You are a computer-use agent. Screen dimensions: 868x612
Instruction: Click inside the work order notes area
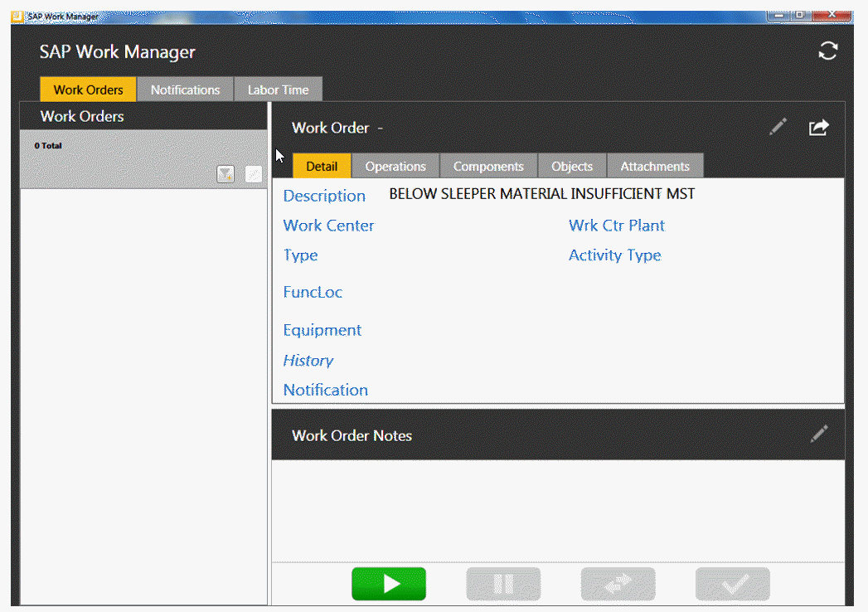(x=558, y=511)
